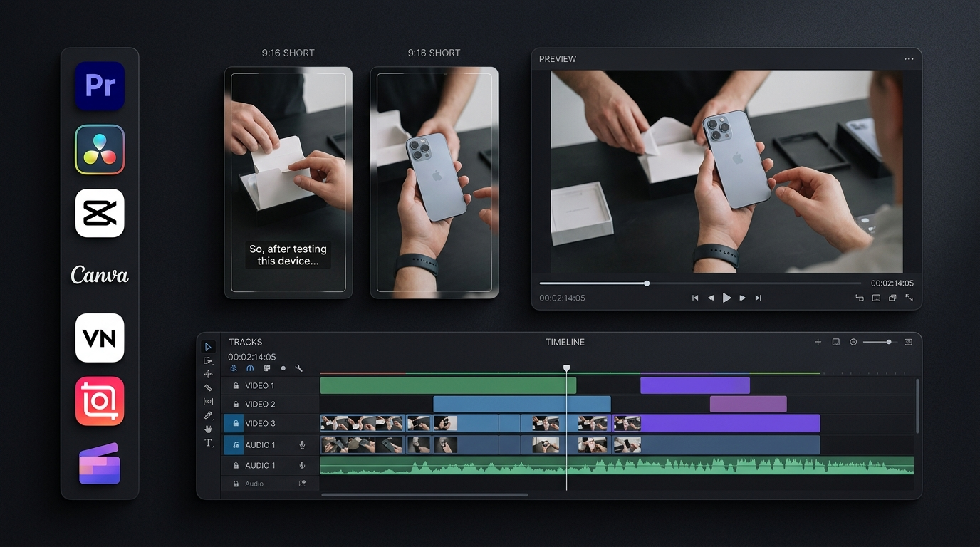The image size is (980, 547).
Task: Toggle the safe margins overlay icon in preview
Action: 876,298
